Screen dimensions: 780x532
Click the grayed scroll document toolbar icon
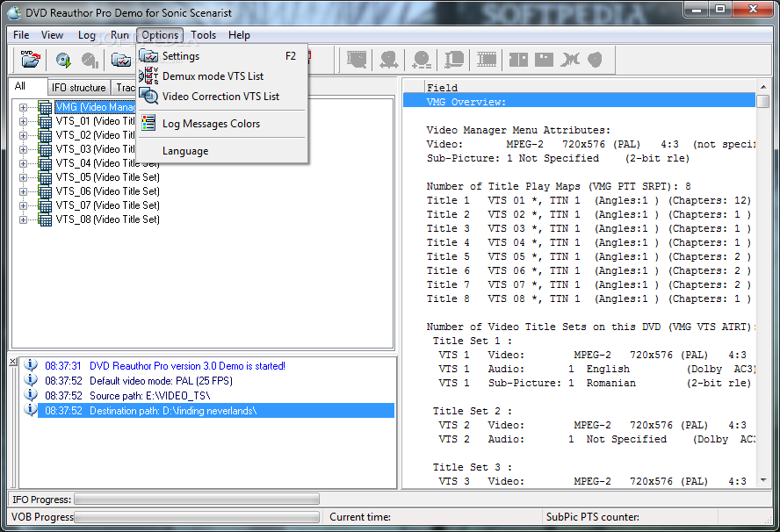(x=454, y=60)
